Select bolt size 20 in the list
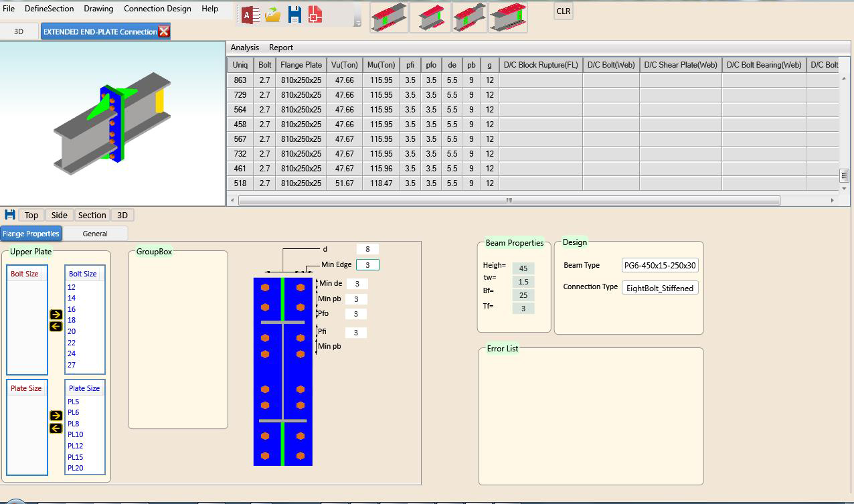Viewport: 854px width, 504px height. pos(72,331)
